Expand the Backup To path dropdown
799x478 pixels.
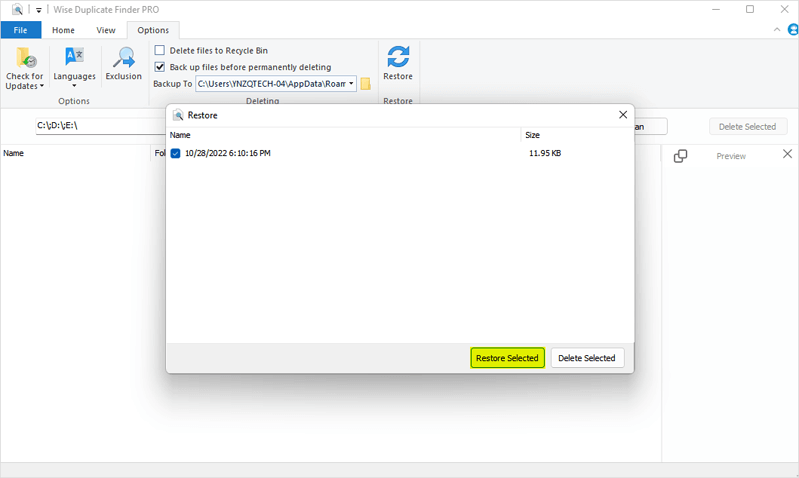tap(351, 84)
